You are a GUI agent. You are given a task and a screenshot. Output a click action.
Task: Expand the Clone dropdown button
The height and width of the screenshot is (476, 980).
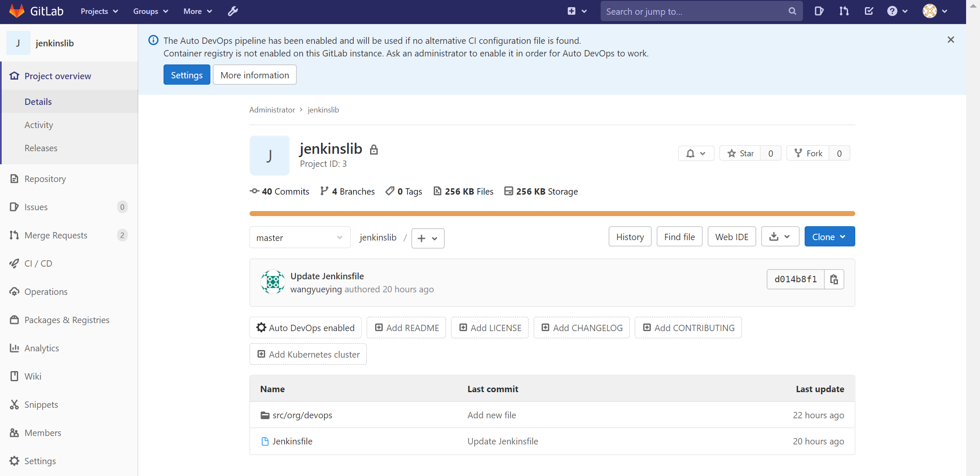[829, 237]
